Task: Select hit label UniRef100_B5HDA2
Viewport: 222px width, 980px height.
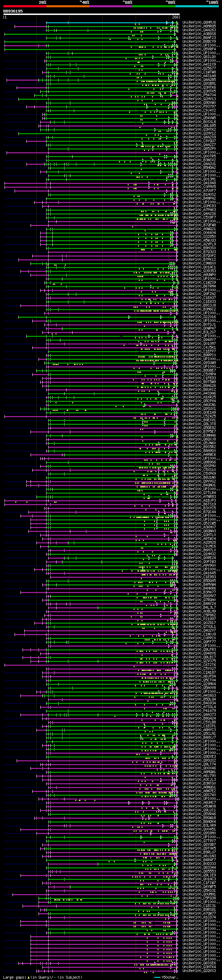Action: click(x=199, y=168)
